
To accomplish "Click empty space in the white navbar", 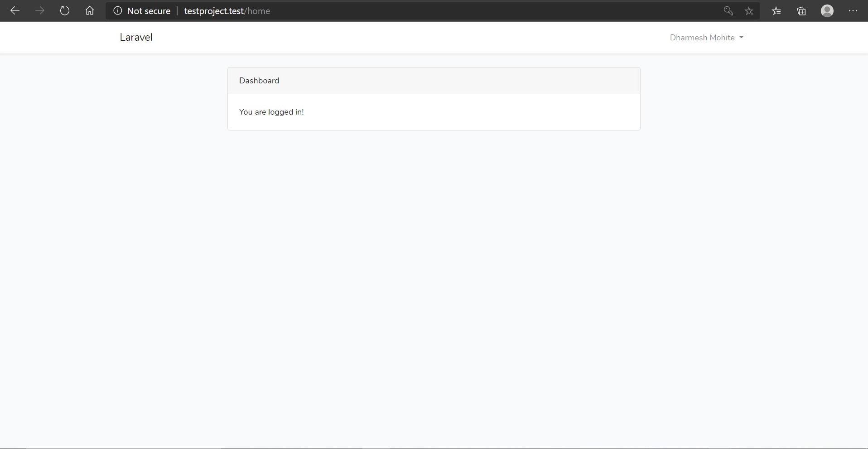I will point(408,38).
